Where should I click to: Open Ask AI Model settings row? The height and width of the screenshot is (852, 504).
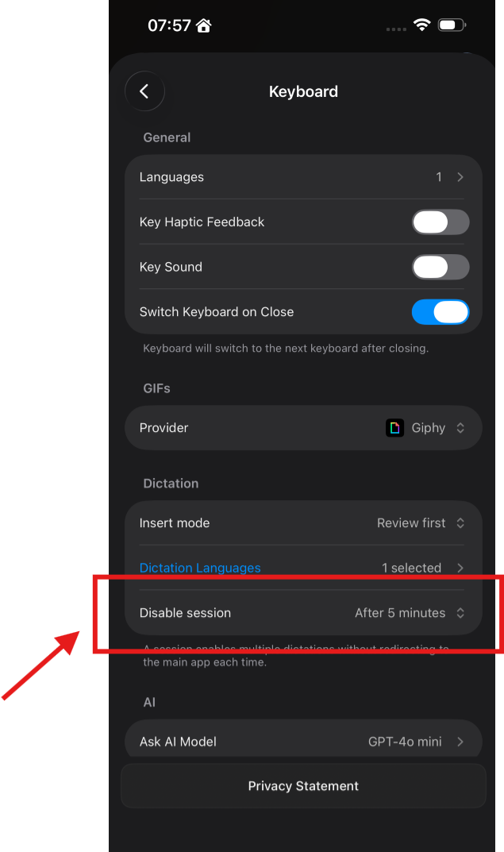click(304, 742)
